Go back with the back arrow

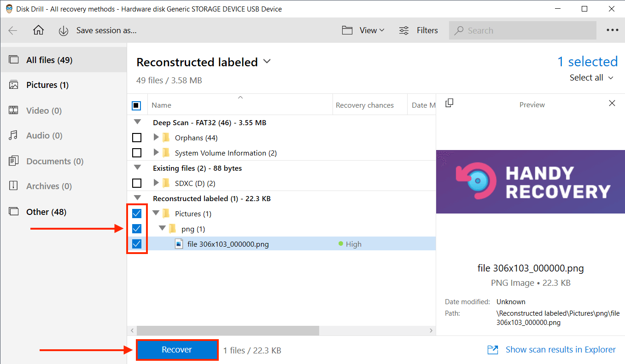pyautogui.click(x=13, y=30)
